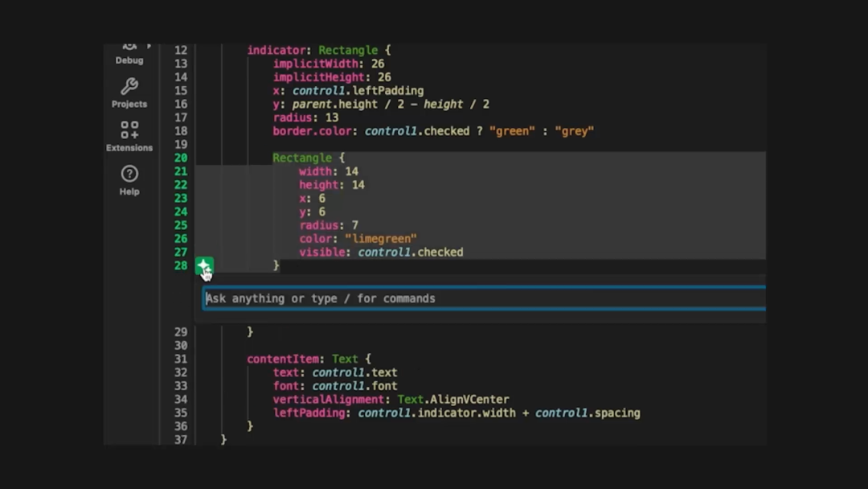Click the "green" string on line 18
Screen dimensions: 868x489
point(512,131)
